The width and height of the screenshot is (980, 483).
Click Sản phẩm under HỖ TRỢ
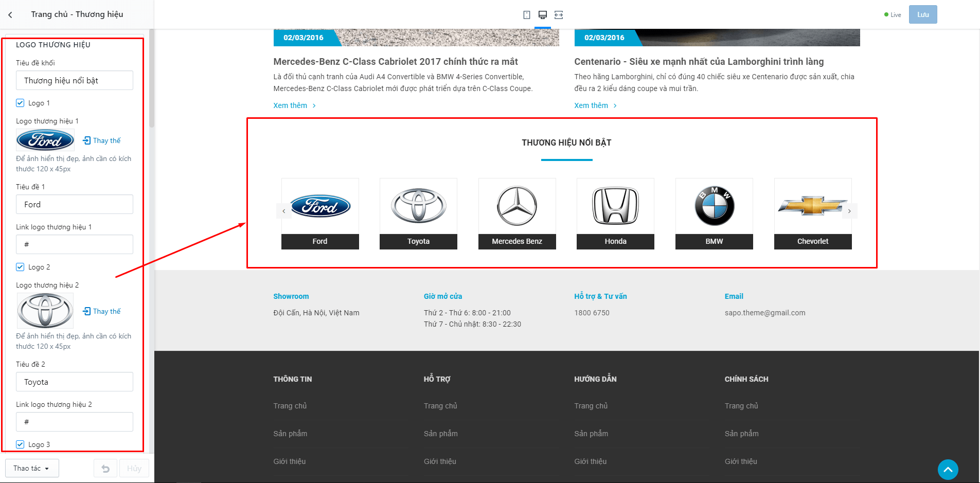[x=441, y=434]
